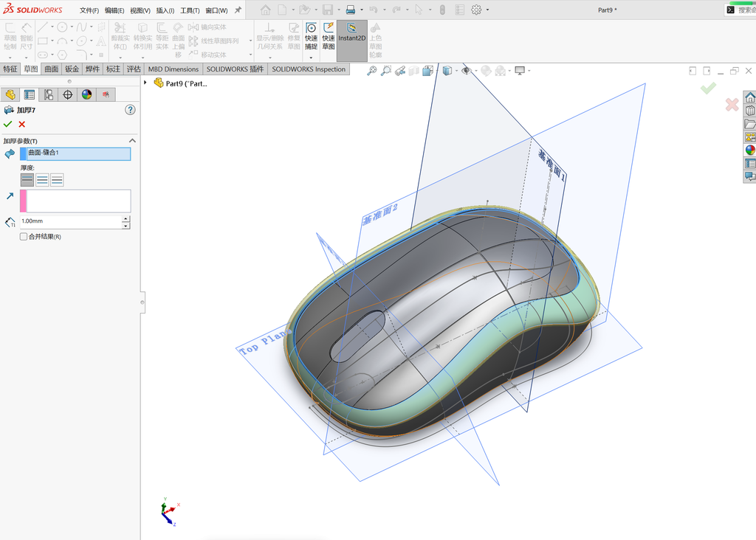The image size is (756, 540).
Task: Open the options gear icon
Action: tap(476, 10)
